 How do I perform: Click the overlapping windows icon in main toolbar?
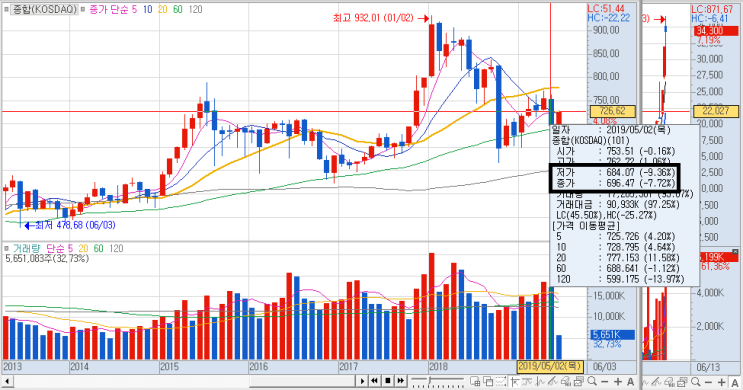488,381
